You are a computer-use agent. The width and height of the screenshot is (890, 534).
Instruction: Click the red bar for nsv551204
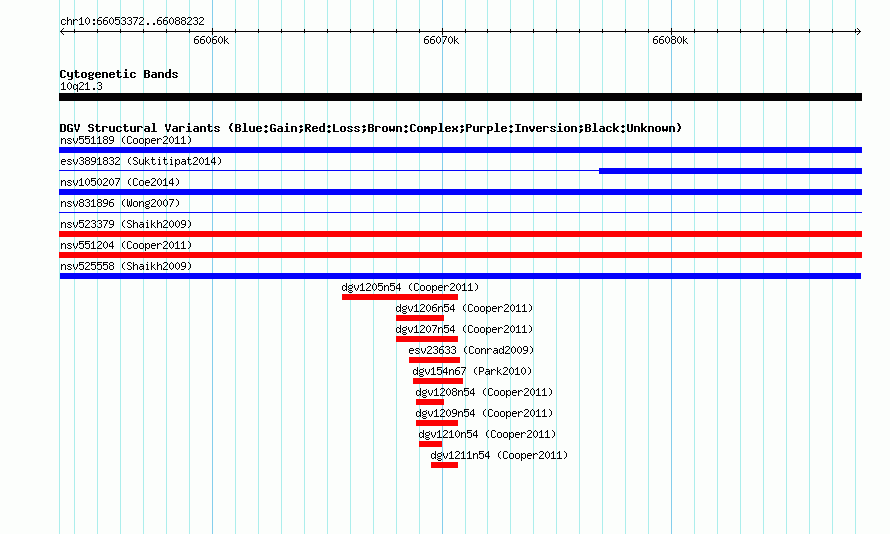460,255
